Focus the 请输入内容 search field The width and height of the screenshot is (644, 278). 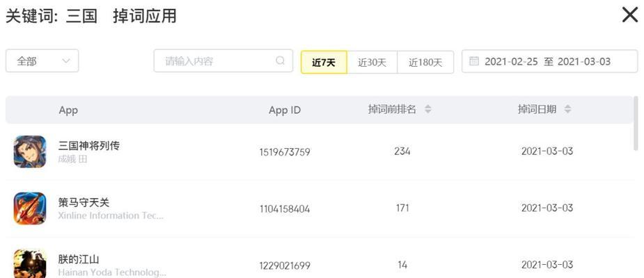[223, 61]
